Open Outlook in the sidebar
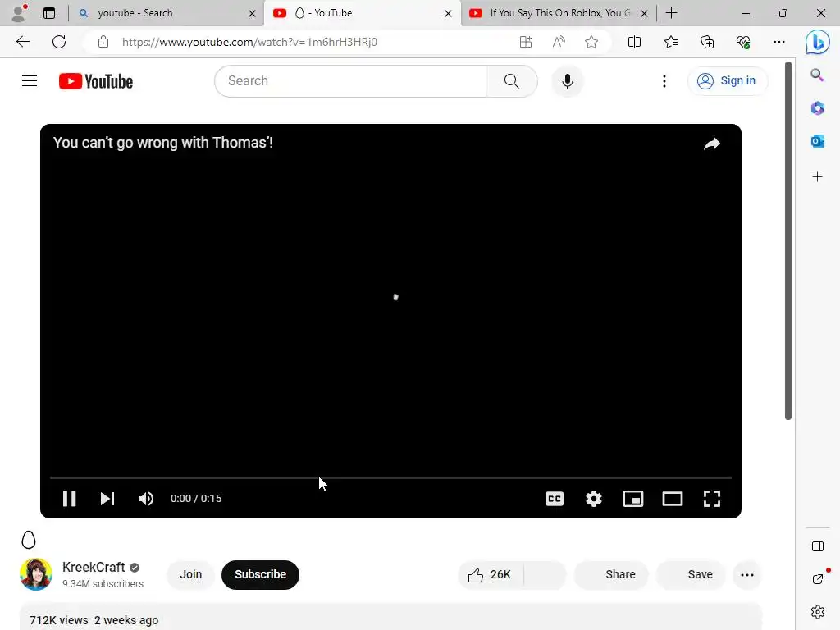 818,141
